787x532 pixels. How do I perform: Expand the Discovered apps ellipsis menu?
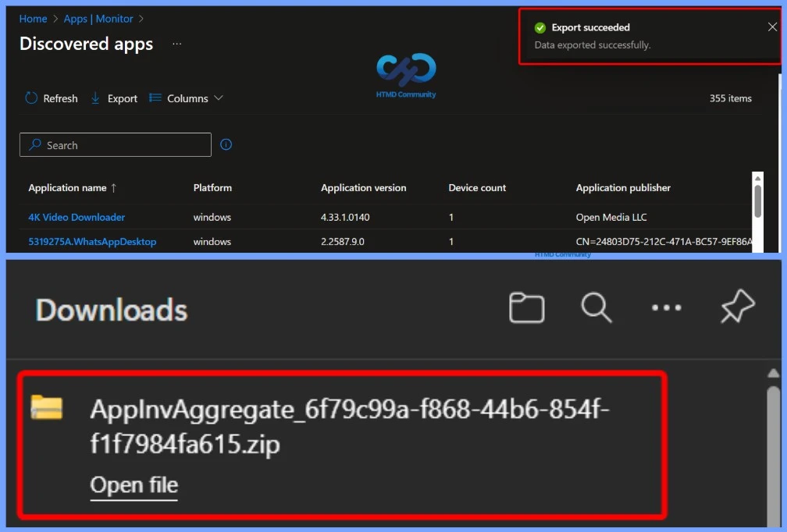pyautogui.click(x=176, y=44)
